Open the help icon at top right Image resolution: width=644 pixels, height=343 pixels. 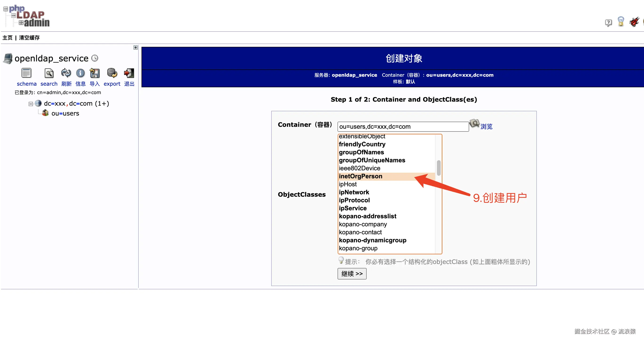tap(608, 23)
